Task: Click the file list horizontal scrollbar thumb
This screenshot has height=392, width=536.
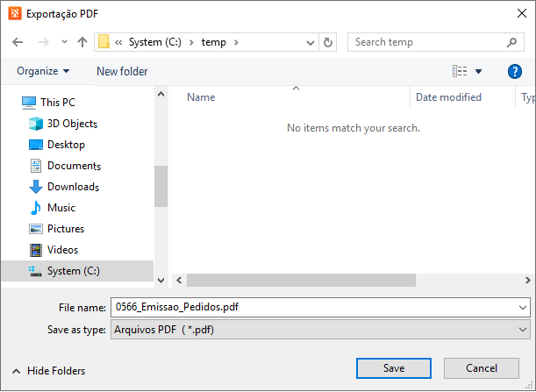Action: click(x=301, y=281)
